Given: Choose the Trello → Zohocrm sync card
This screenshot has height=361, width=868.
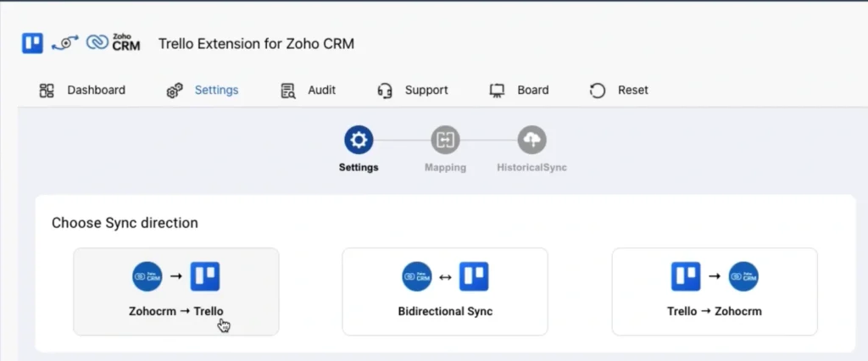Looking at the screenshot, I should [x=714, y=292].
